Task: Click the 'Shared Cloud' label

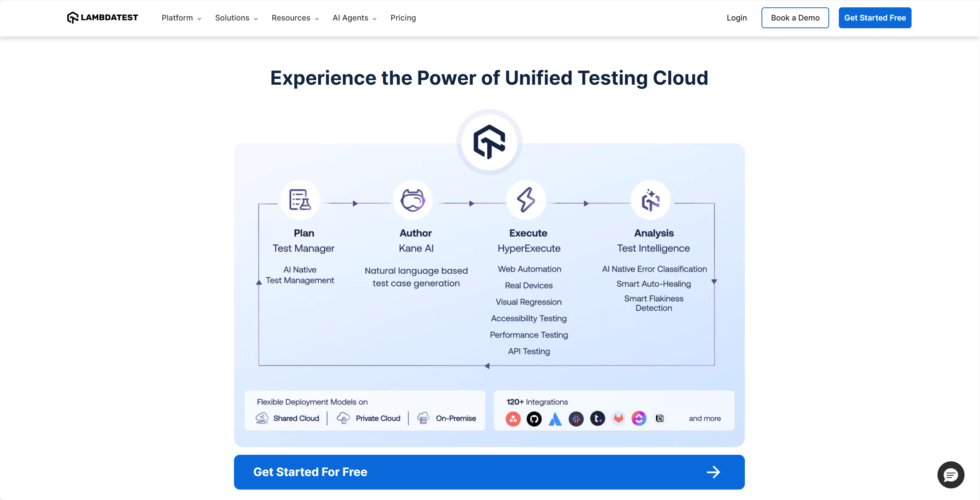Action: 296,418
